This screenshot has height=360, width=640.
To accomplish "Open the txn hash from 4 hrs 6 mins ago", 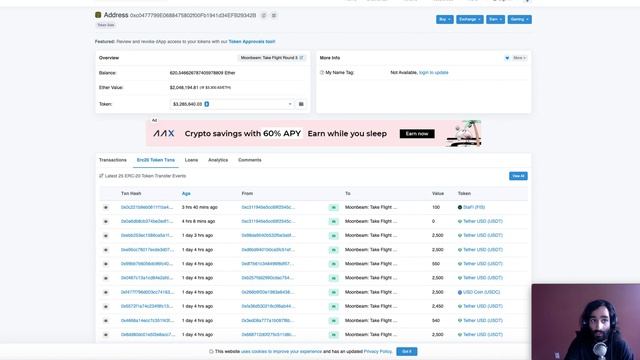I will pos(147,221).
